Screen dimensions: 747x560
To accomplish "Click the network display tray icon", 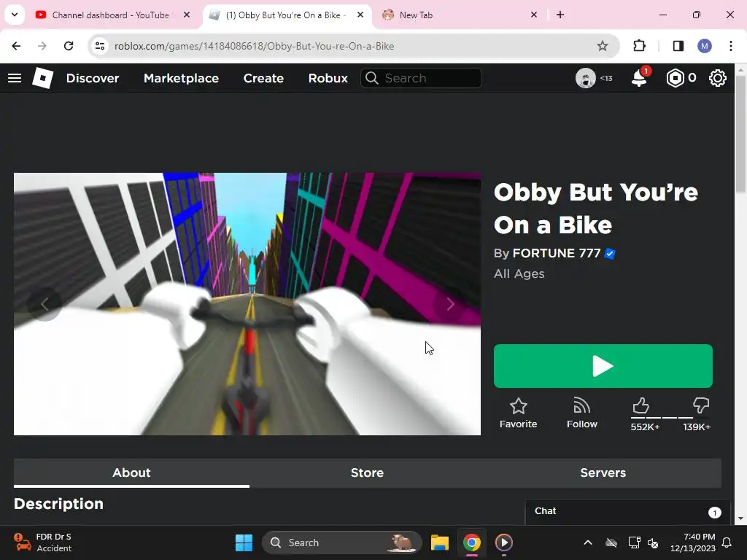I will coord(634,542).
